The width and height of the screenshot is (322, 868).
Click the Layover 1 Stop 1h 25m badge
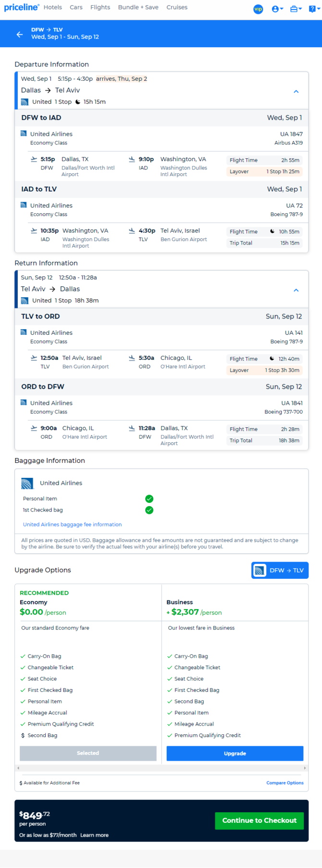[264, 171]
